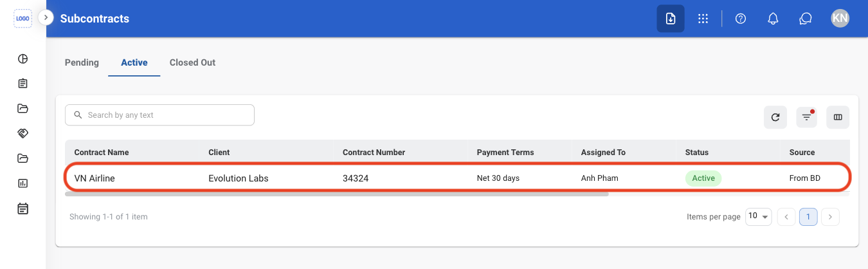Open the help question mark icon

click(x=741, y=19)
